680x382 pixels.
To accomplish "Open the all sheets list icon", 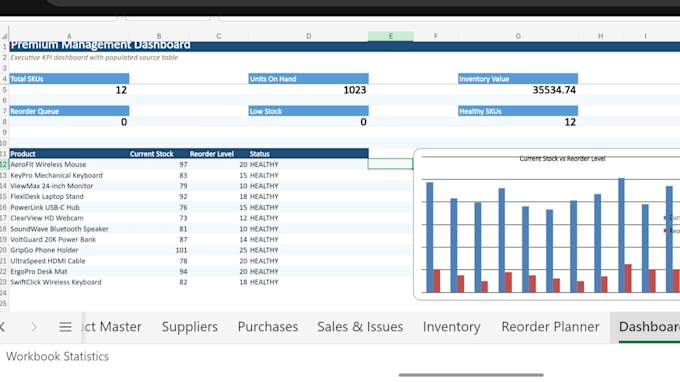I will tap(65, 327).
